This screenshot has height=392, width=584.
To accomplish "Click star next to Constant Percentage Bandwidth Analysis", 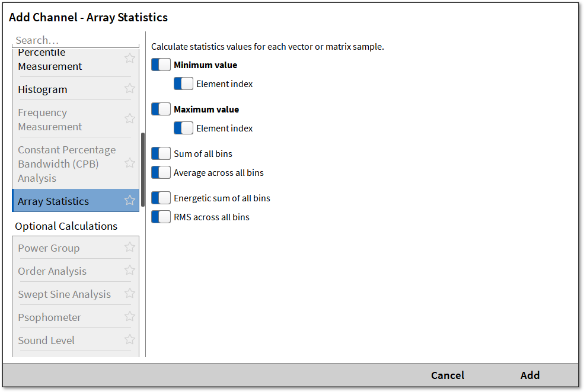I will pos(130,163).
